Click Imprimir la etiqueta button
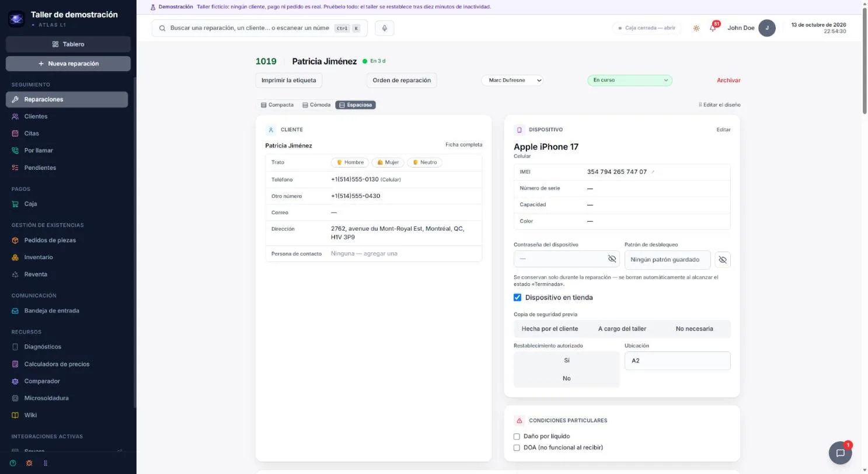868x474 pixels. pyautogui.click(x=289, y=81)
